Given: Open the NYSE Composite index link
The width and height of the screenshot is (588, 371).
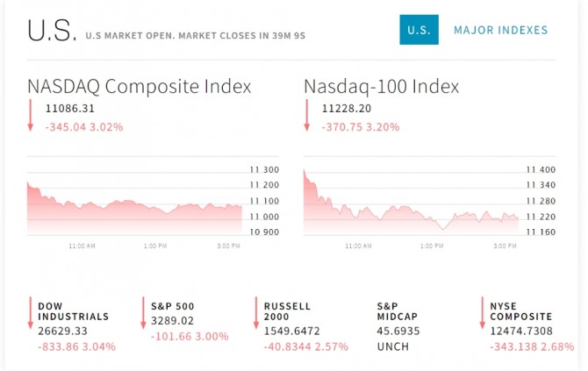Looking at the screenshot, I should 521,311.
